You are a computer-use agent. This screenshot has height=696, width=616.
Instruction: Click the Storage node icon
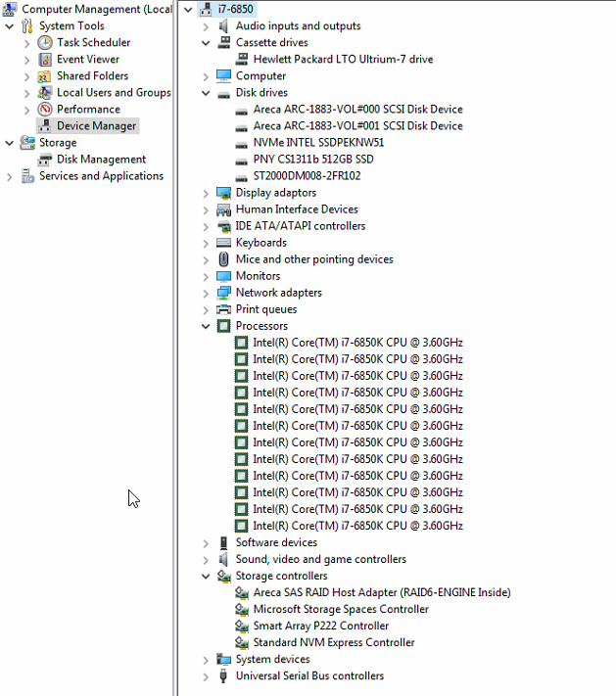[27, 143]
